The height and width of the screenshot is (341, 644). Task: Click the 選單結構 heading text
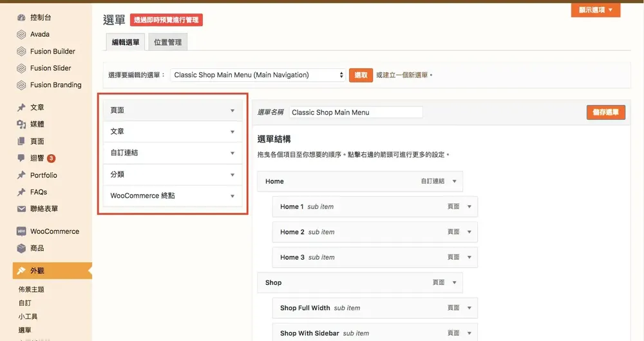[274, 139]
